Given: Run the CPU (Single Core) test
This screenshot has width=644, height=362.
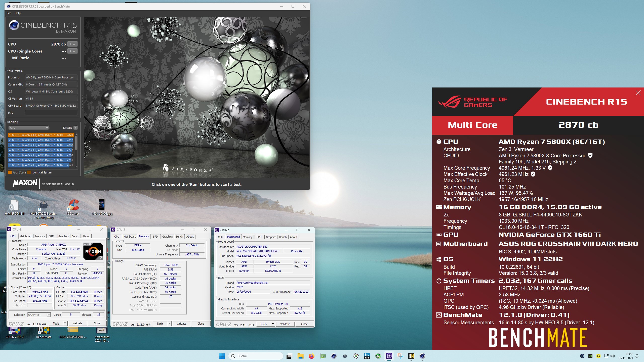Looking at the screenshot, I should (x=72, y=51).
